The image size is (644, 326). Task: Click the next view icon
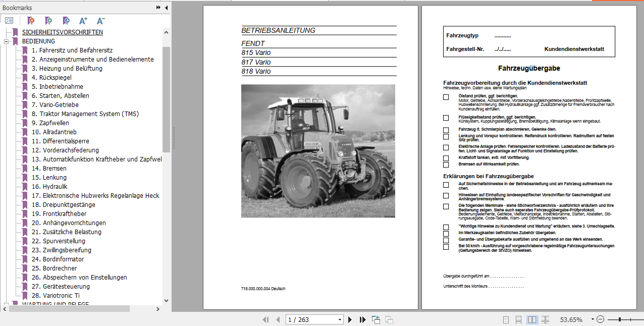click(389, 319)
